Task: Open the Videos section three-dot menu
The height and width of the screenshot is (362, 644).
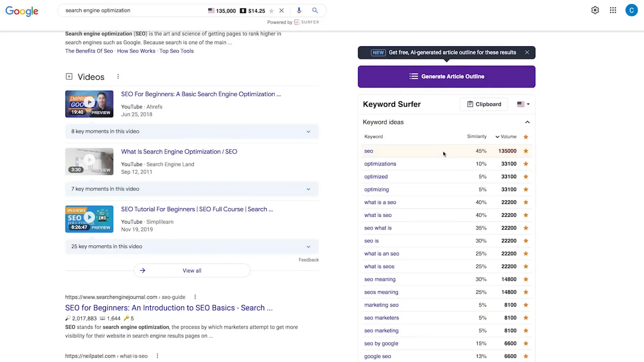Action: pyautogui.click(x=118, y=76)
